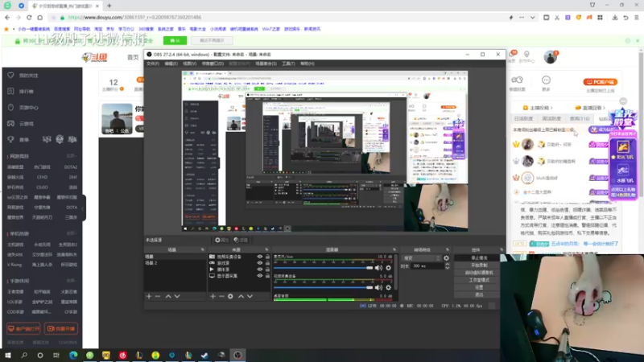The height and width of the screenshot is (362, 644).
Task: Open 麦克风/Aux mixer settings gear
Action: click(x=389, y=268)
